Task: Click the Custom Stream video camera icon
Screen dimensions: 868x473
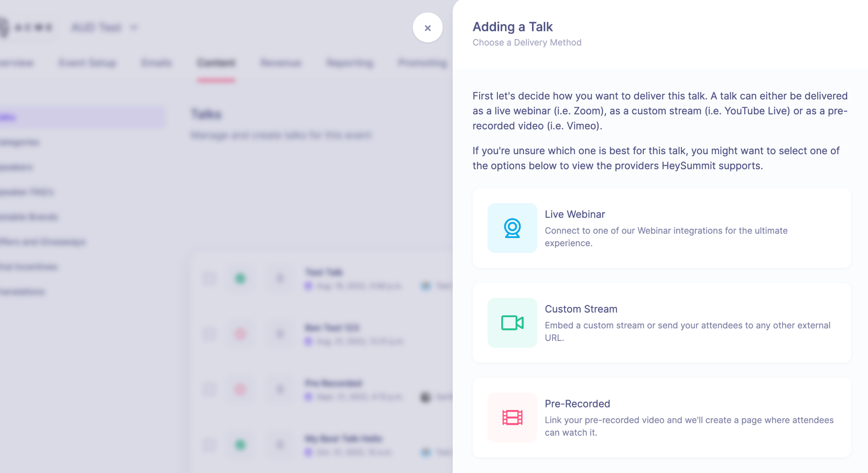Action: pos(512,323)
